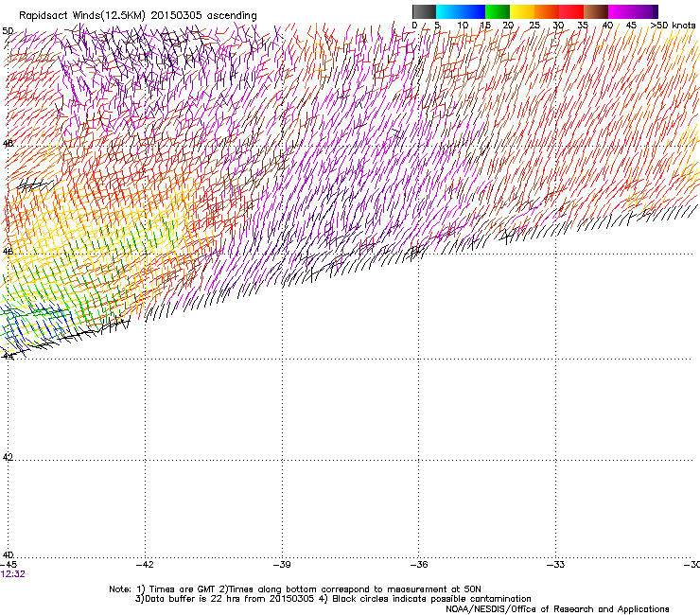This screenshot has width=700, height=615.
Task: Click the cyan 5–10 knots legend color
Action: pos(448,11)
